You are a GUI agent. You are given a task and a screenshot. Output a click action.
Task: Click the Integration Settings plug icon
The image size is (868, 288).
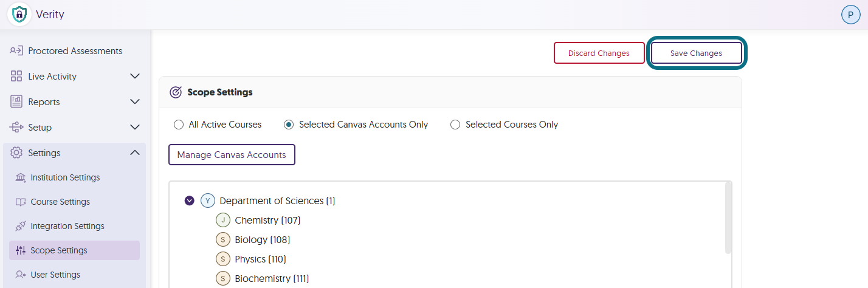coord(21,226)
